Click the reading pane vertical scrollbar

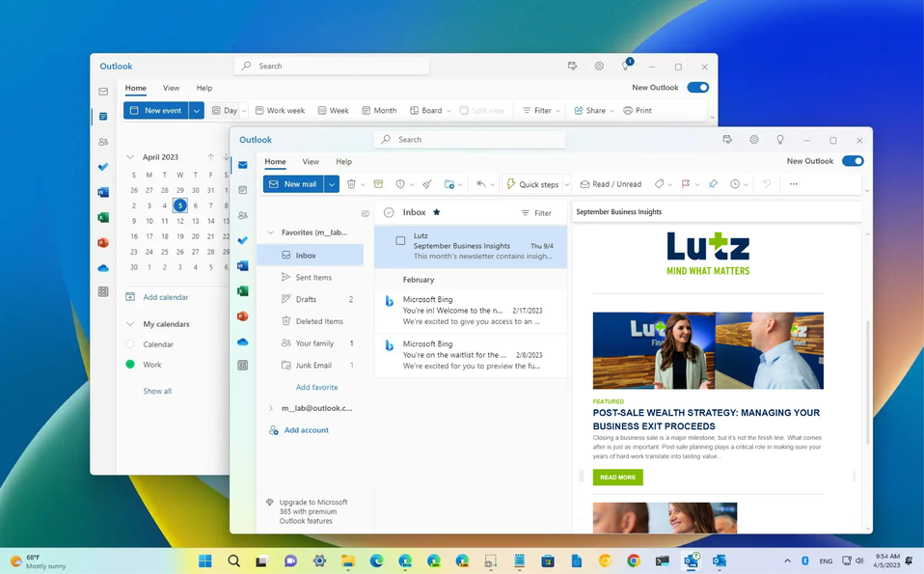pos(867,383)
